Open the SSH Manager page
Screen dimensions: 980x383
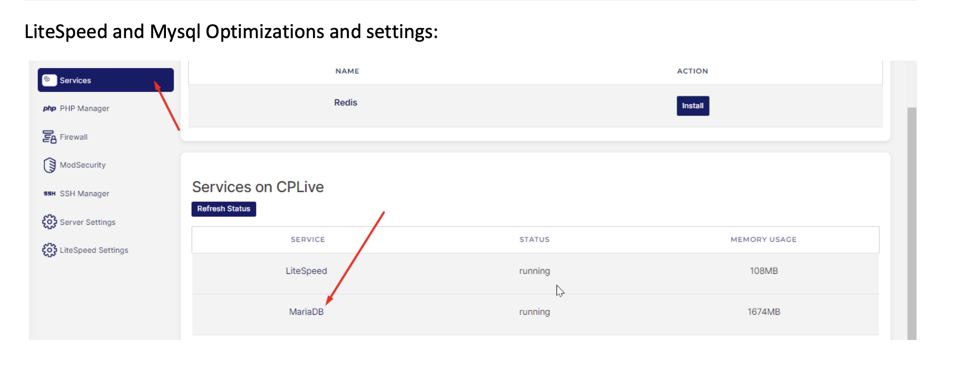pyautogui.click(x=84, y=194)
